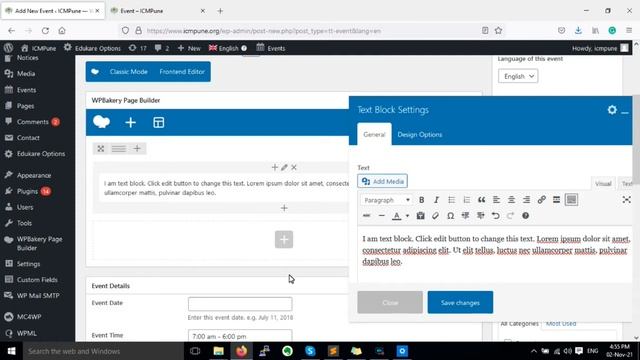Apply blockquote formatting
640x360 pixels.
tap(482, 200)
